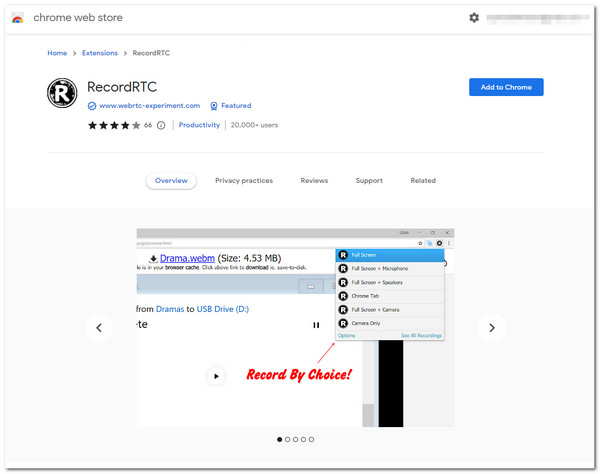Click the 20,000+ users text
This screenshot has height=474, width=600.
pyautogui.click(x=254, y=125)
